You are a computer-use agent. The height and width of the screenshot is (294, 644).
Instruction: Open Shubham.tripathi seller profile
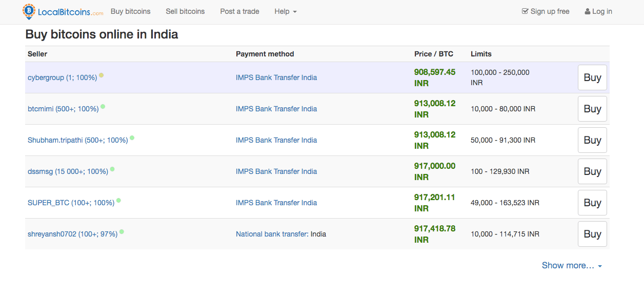pyautogui.click(x=77, y=140)
